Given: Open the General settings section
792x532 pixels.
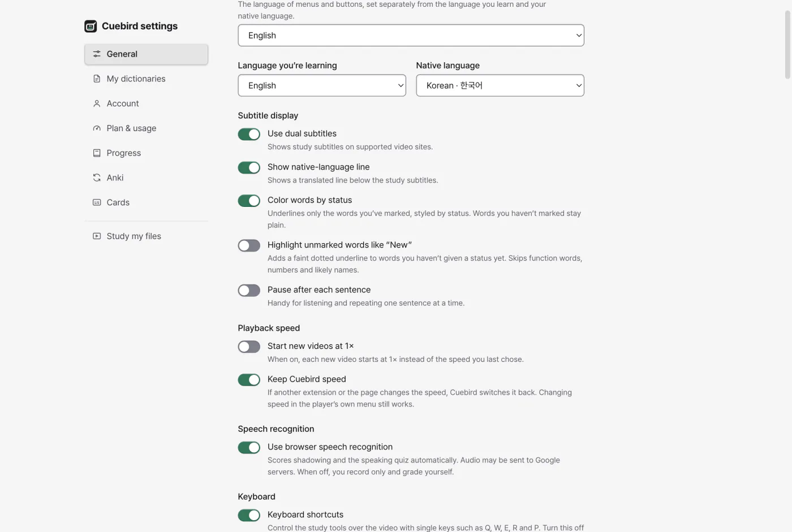Looking at the screenshot, I should (x=146, y=54).
